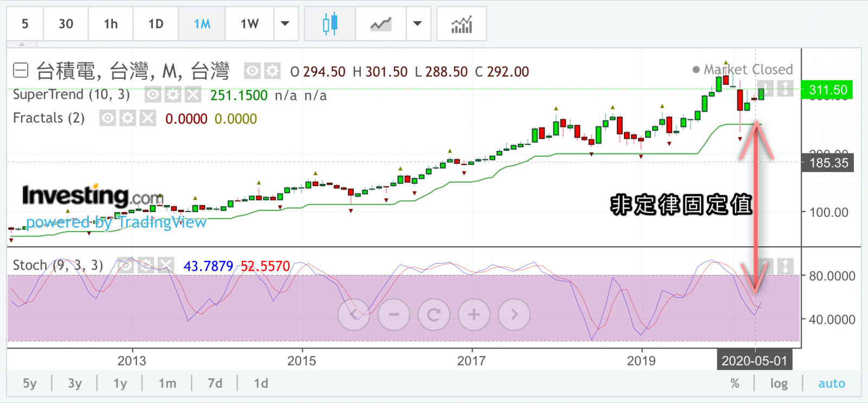This screenshot has height=403, width=868.
Task: Set time range to 1m
Action: [x=167, y=383]
